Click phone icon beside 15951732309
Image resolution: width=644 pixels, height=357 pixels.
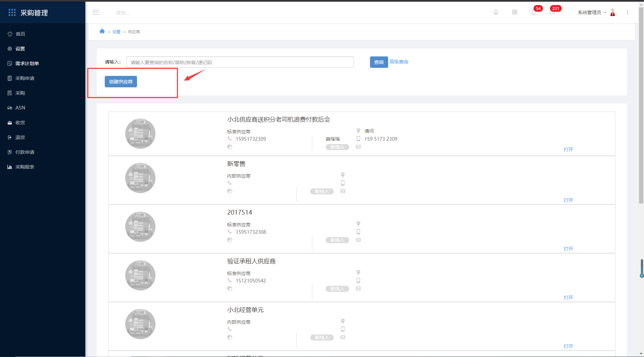coord(230,139)
